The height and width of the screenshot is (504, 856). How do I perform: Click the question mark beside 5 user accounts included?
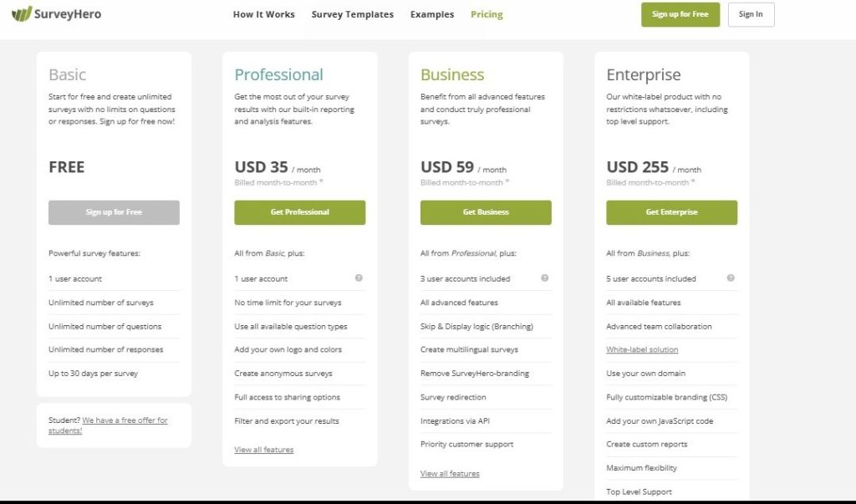tap(730, 277)
